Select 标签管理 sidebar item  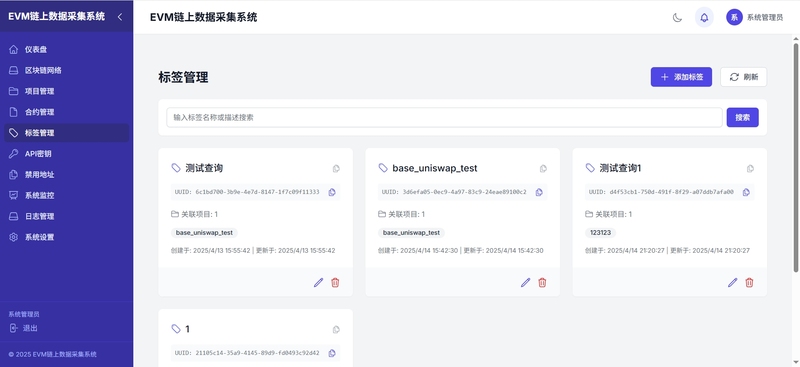click(66, 133)
